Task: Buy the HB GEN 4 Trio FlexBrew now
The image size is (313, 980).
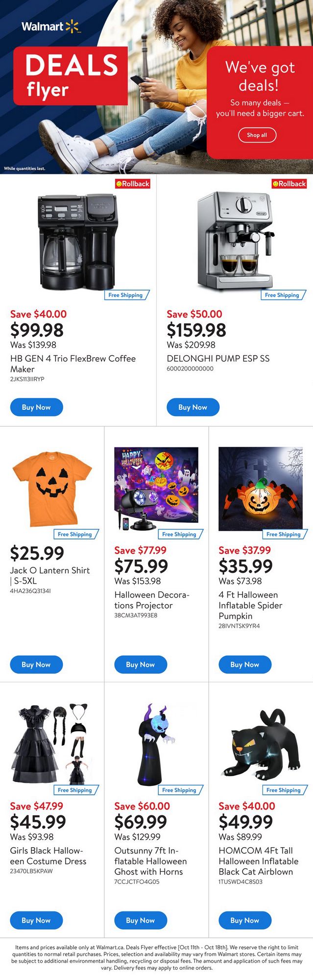Action: [36, 407]
